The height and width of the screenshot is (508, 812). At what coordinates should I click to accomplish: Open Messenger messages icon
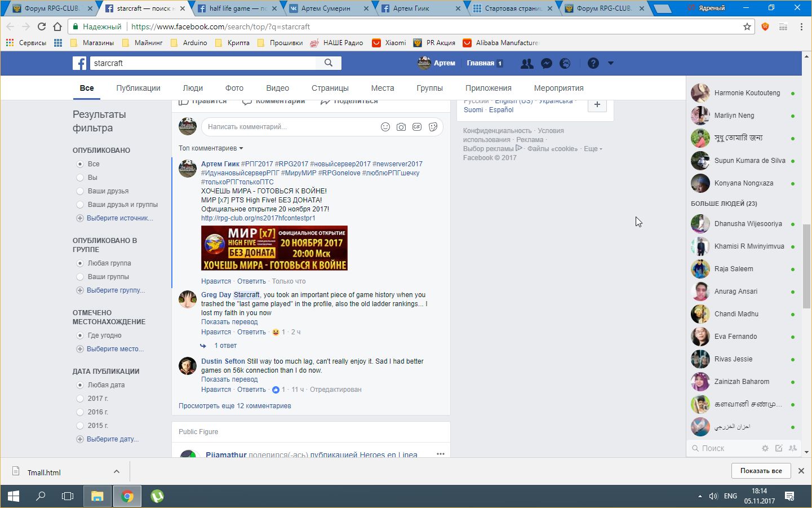546,64
